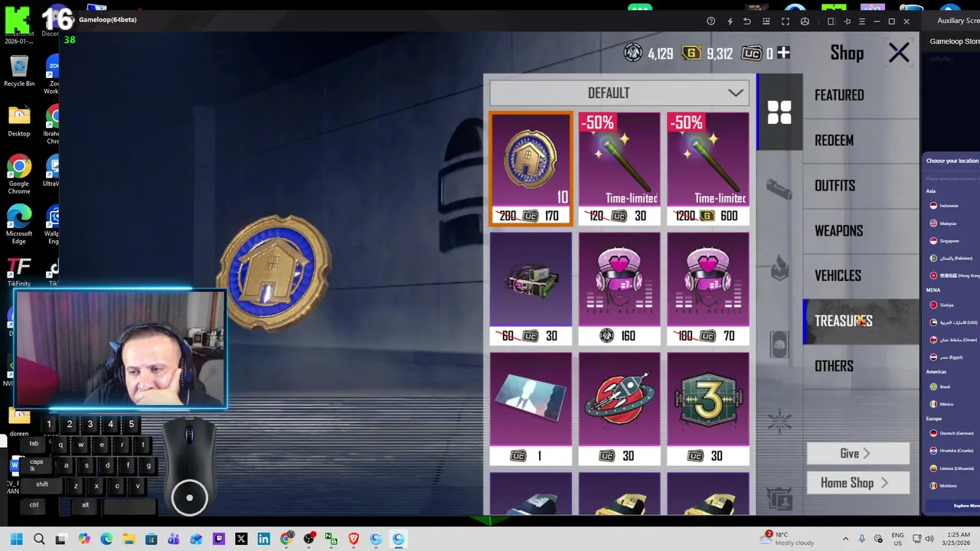This screenshot has width=980, height=551.
Task: Select the portrait frame category icon in sidebar
Action: coord(779,499)
